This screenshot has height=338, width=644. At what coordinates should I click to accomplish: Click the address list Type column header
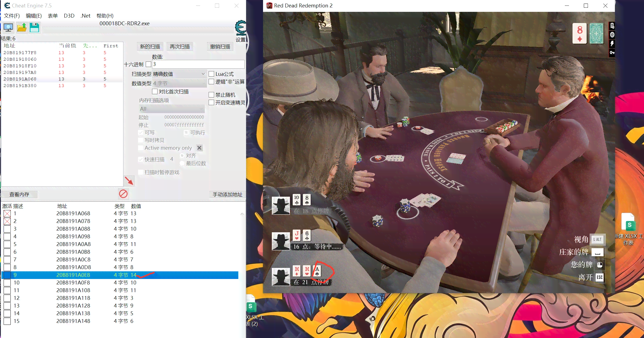tap(120, 206)
